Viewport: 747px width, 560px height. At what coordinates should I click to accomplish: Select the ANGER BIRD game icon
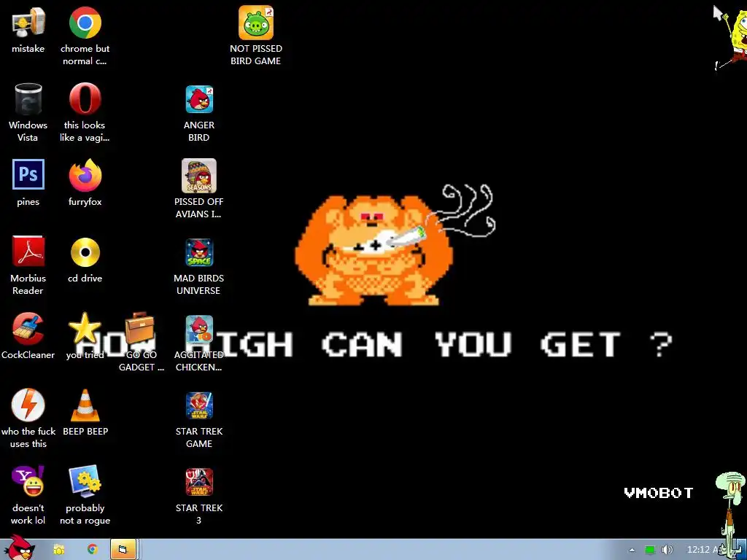click(x=199, y=99)
